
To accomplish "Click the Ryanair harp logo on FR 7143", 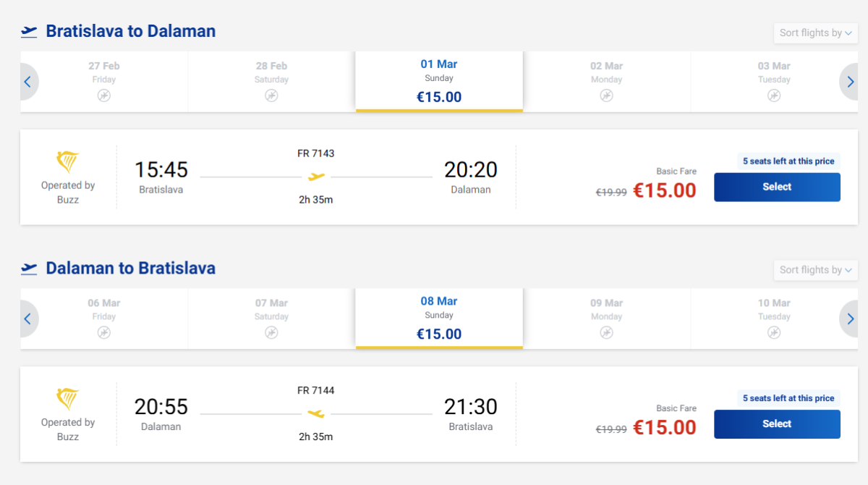I will tap(67, 162).
